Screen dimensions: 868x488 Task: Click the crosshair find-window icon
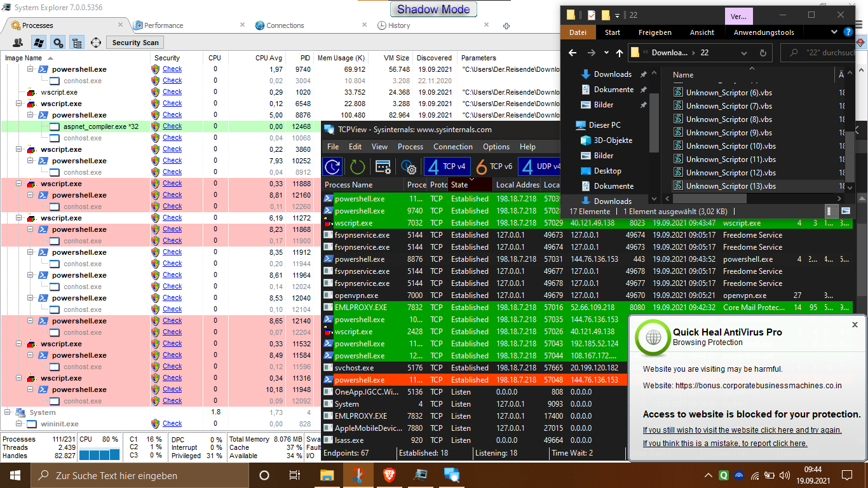[x=96, y=43]
